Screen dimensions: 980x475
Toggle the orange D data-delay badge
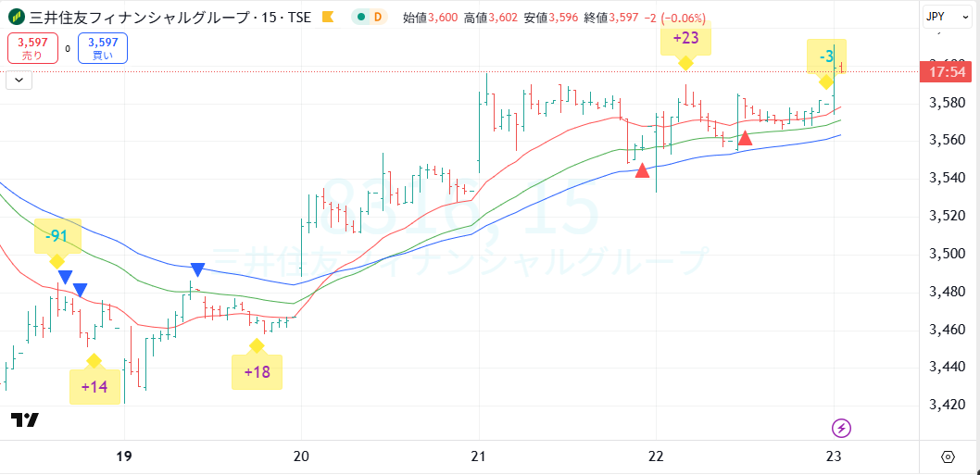378,17
